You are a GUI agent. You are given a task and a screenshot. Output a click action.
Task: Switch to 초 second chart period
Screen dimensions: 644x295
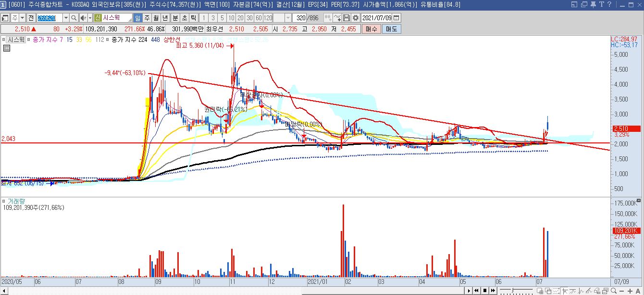[x=184, y=18]
